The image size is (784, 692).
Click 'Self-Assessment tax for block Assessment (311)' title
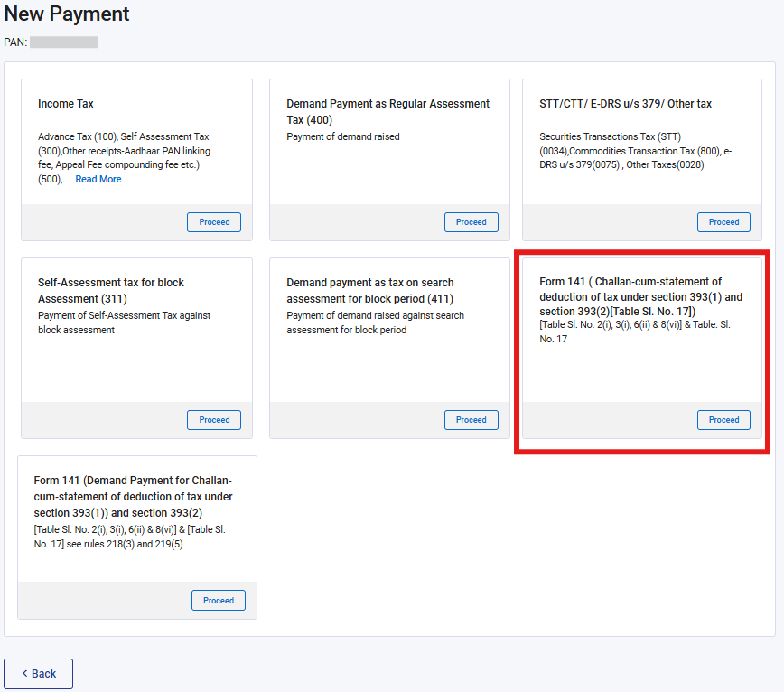coord(111,291)
